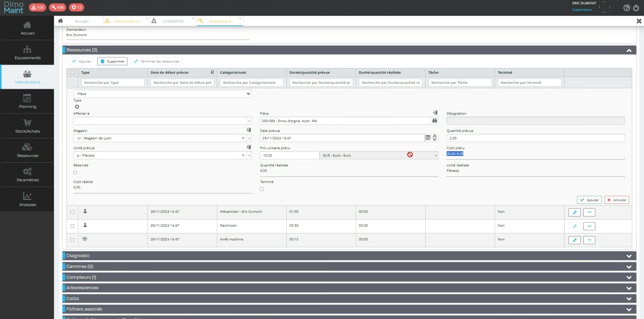Click the red 108 alerts badge

(37, 7)
